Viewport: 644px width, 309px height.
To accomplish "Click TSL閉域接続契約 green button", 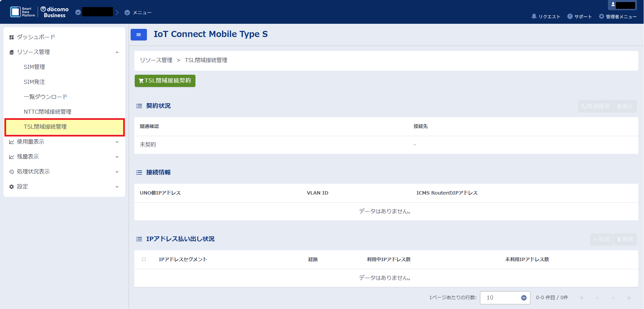I will pyautogui.click(x=165, y=81).
